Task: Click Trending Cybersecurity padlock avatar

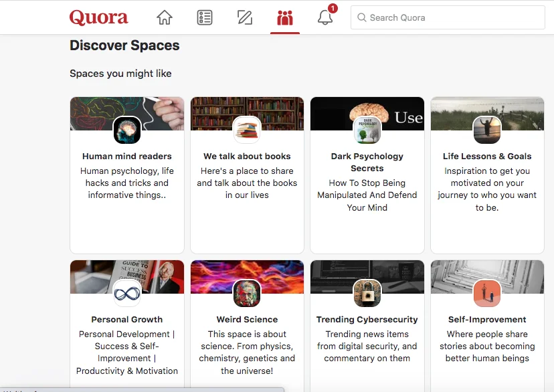Action: [x=367, y=293]
